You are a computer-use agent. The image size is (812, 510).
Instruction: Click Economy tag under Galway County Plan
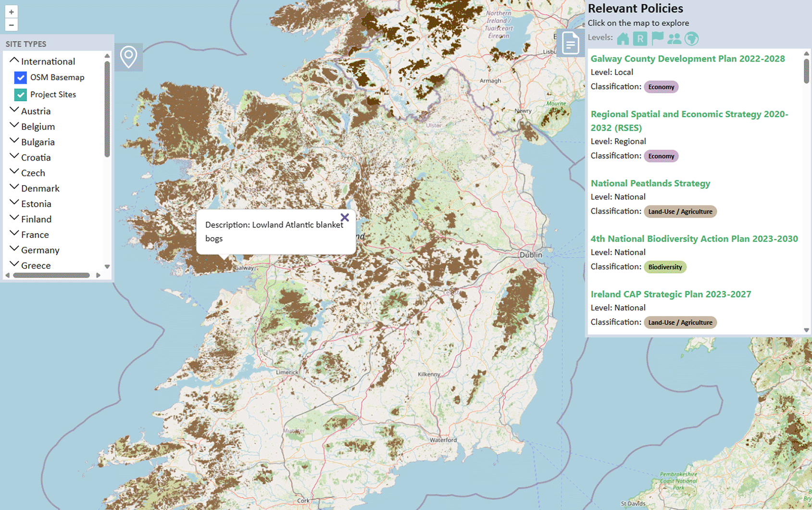coord(661,87)
